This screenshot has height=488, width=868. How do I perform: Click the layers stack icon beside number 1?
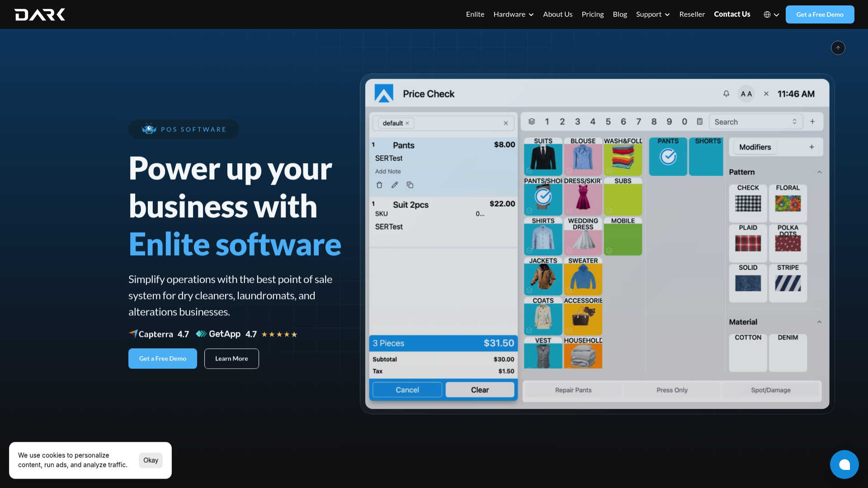click(532, 122)
